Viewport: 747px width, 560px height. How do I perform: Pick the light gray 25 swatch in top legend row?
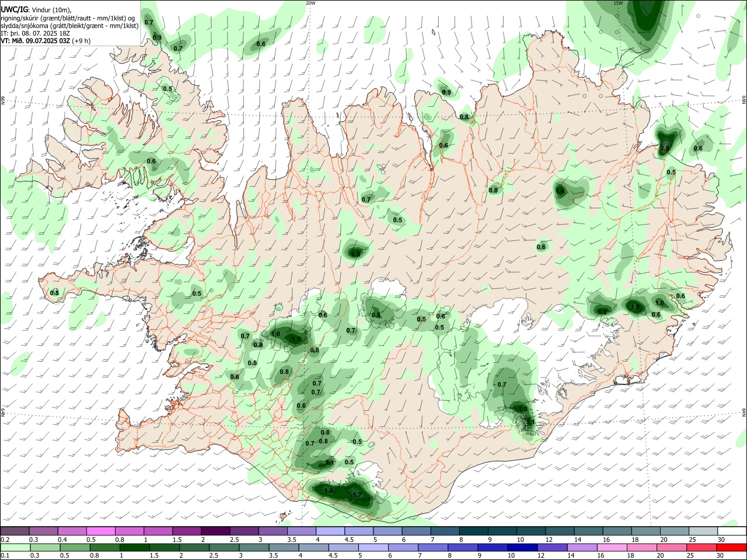click(704, 531)
